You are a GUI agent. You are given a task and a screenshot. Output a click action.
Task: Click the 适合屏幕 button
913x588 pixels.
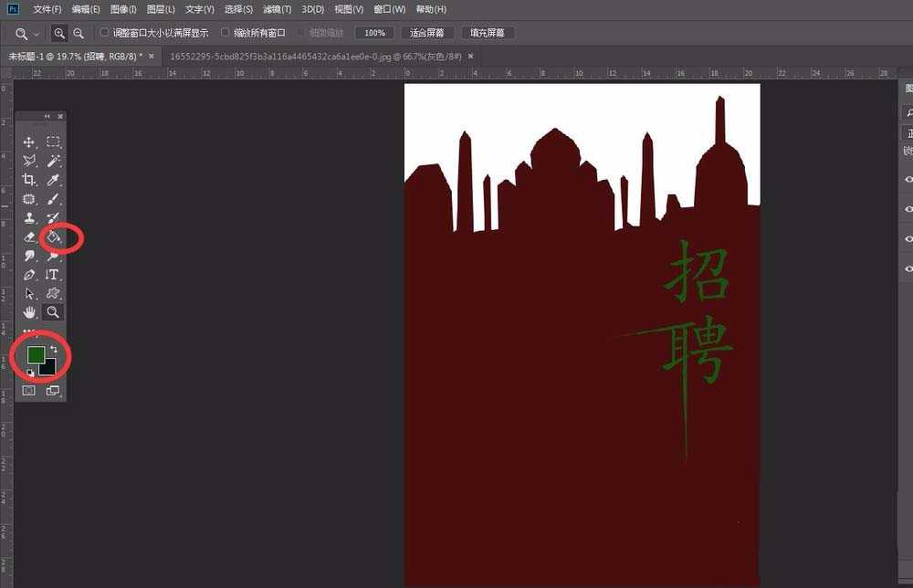point(426,33)
